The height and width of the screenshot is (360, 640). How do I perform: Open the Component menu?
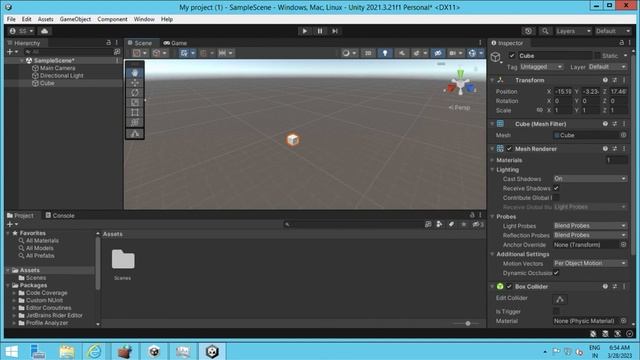tap(112, 19)
